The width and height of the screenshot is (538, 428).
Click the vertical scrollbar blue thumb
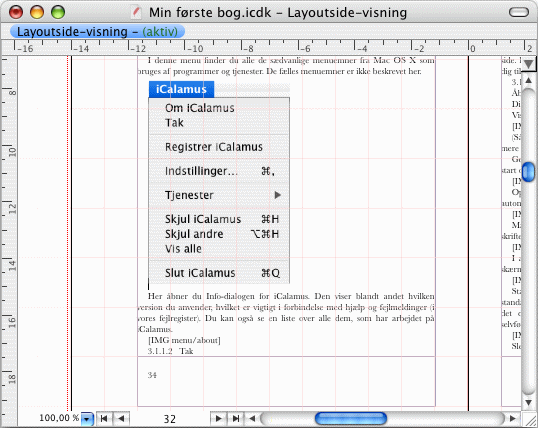528,172
